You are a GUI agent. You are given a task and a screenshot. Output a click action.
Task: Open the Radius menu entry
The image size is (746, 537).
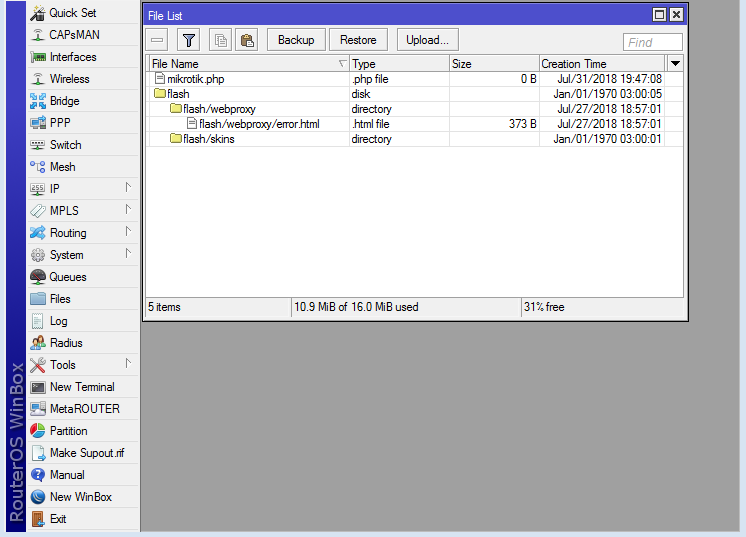tap(83, 343)
